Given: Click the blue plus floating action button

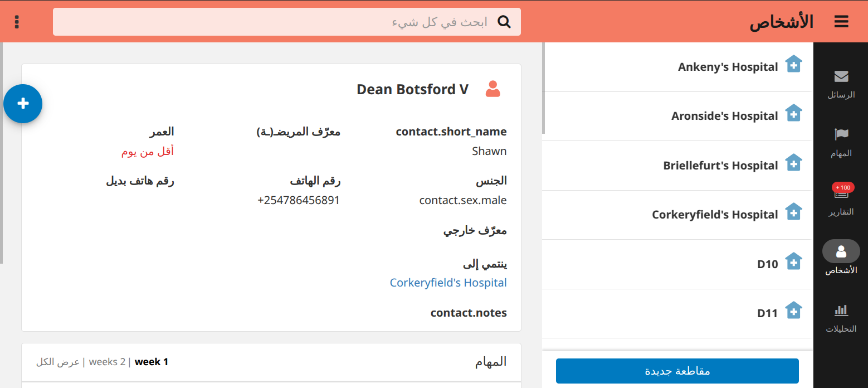Looking at the screenshot, I should pos(23,104).
